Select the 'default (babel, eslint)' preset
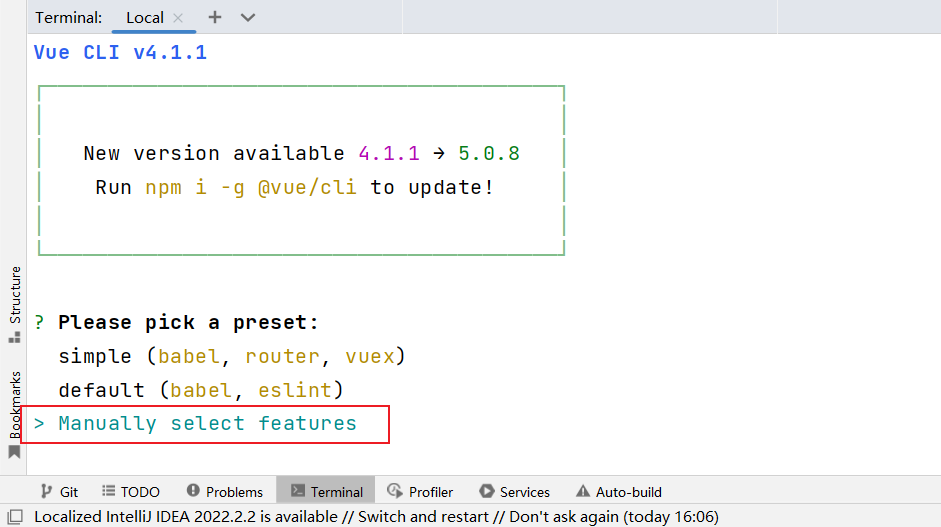The image size is (941, 527). coord(200,390)
